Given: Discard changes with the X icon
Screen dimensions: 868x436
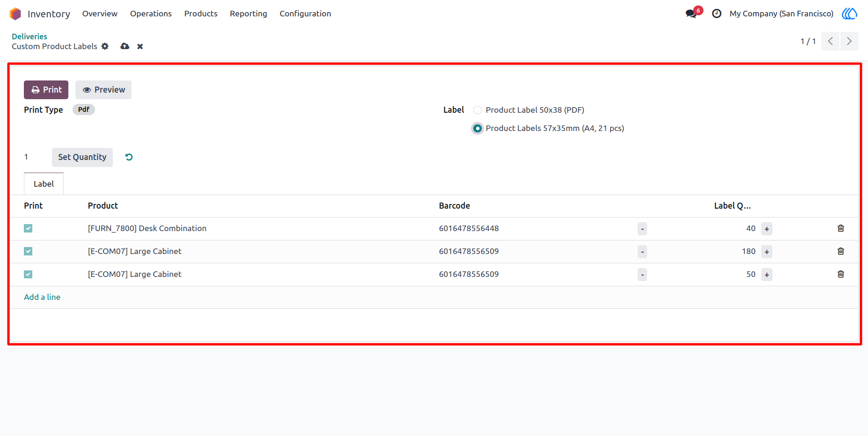Looking at the screenshot, I should [140, 46].
